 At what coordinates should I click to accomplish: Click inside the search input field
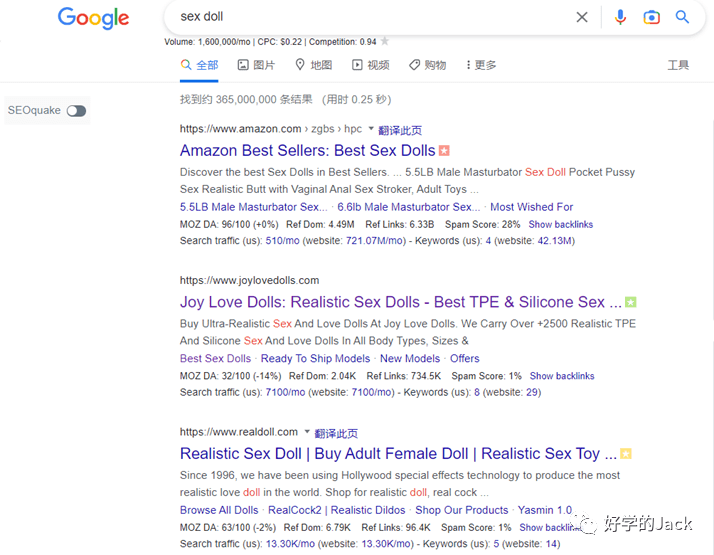(x=373, y=17)
